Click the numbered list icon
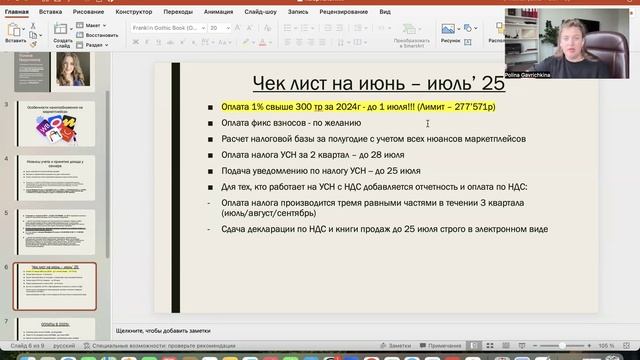Viewport: 640px width, 360px height. pos(304,28)
